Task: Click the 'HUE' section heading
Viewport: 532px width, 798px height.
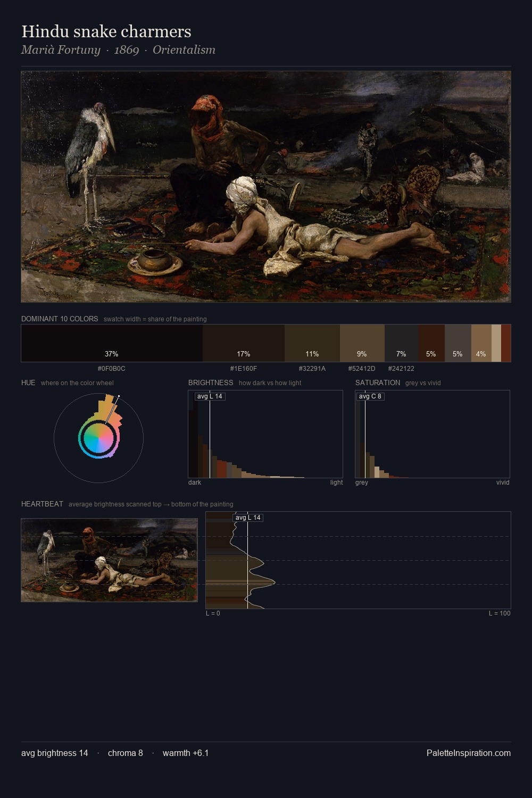Action: pyautogui.click(x=28, y=383)
